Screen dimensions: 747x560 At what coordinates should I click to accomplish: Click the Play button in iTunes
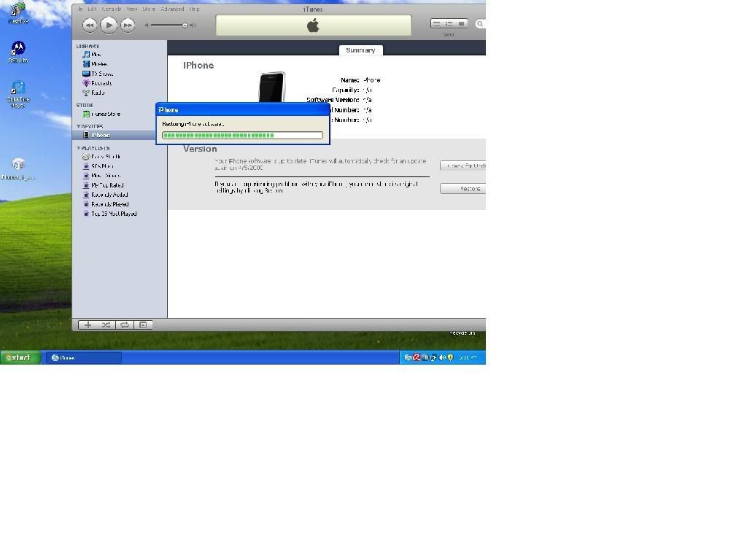click(x=109, y=25)
